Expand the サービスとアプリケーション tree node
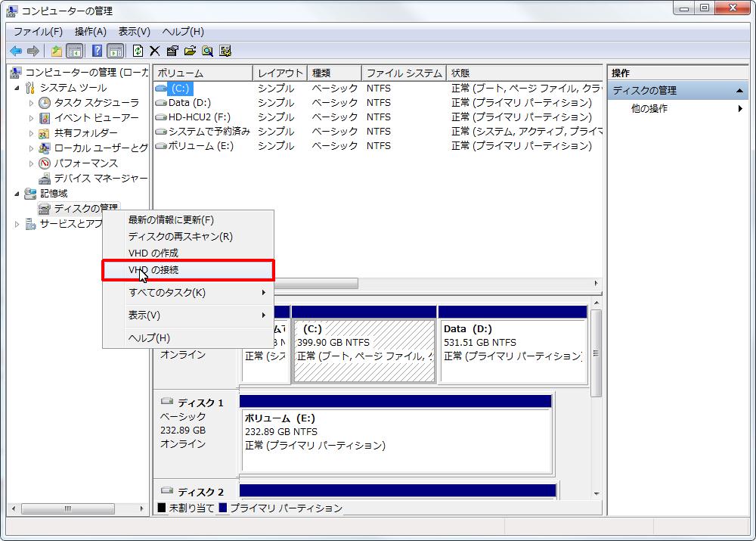Image resolution: width=756 pixels, height=541 pixels. tap(17, 224)
